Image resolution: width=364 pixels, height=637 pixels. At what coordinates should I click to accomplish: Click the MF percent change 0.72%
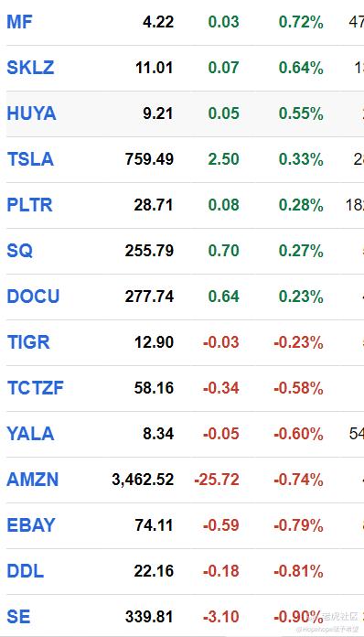(x=301, y=22)
